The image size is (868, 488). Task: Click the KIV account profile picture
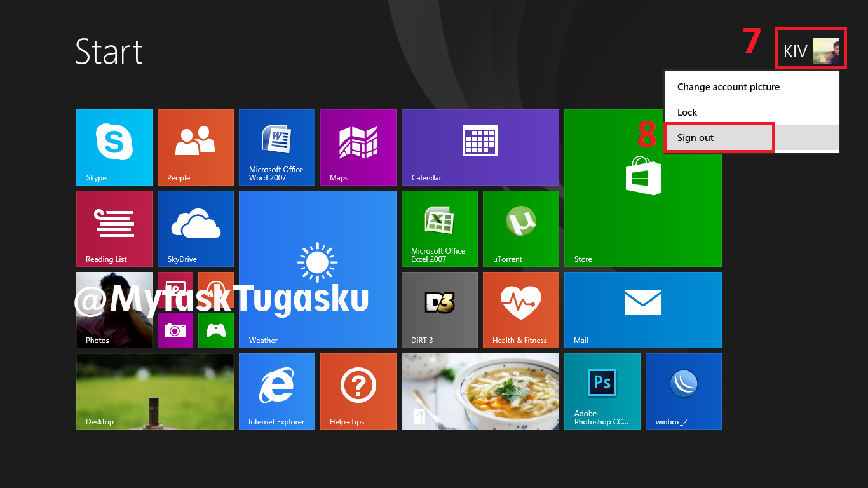(x=826, y=51)
